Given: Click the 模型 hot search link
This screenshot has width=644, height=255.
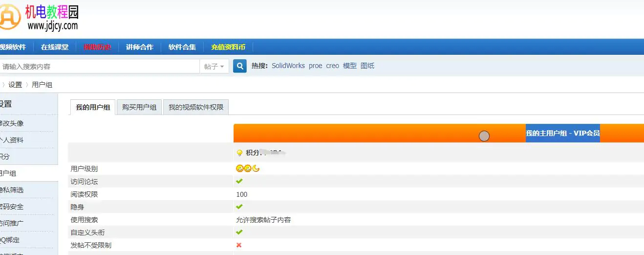Looking at the screenshot, I should tap(350, 66).
